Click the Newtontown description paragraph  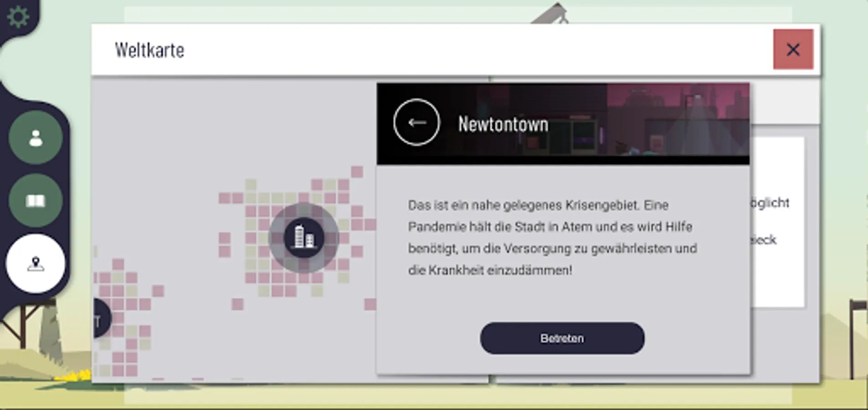tap(553, 237)
